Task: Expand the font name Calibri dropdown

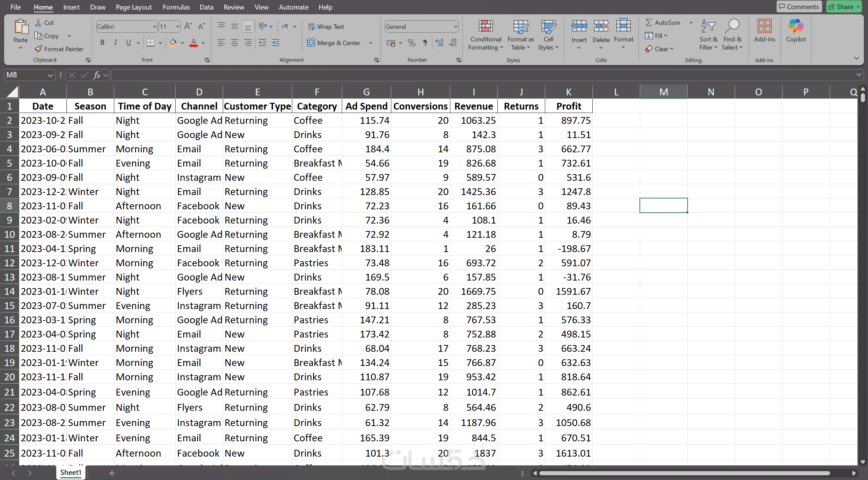Action: coord(154,26)
